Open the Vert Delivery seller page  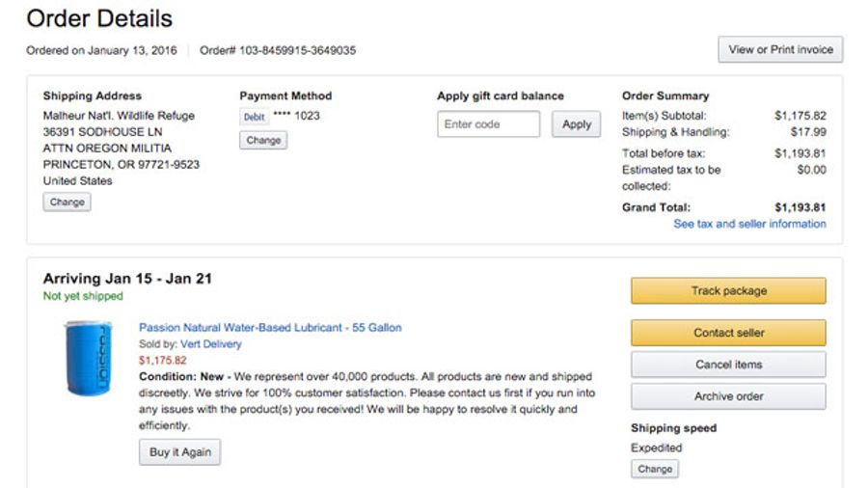(x=211, y=344)
